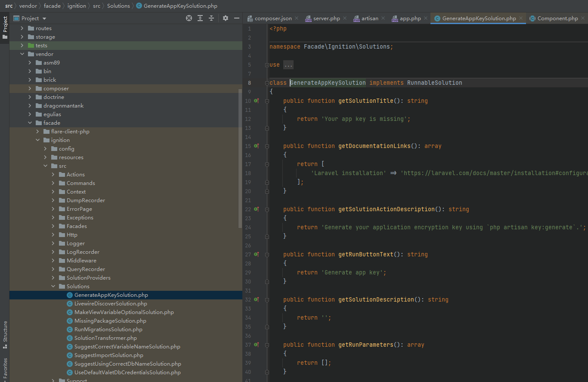
Task: Collapse the facade folder
Action: click(x=30, y=123)
